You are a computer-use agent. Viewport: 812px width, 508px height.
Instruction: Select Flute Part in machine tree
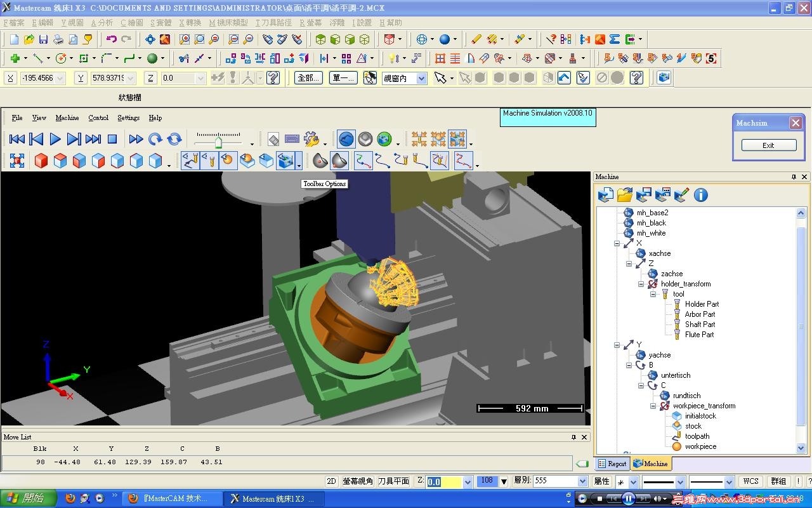coord(699,335)
